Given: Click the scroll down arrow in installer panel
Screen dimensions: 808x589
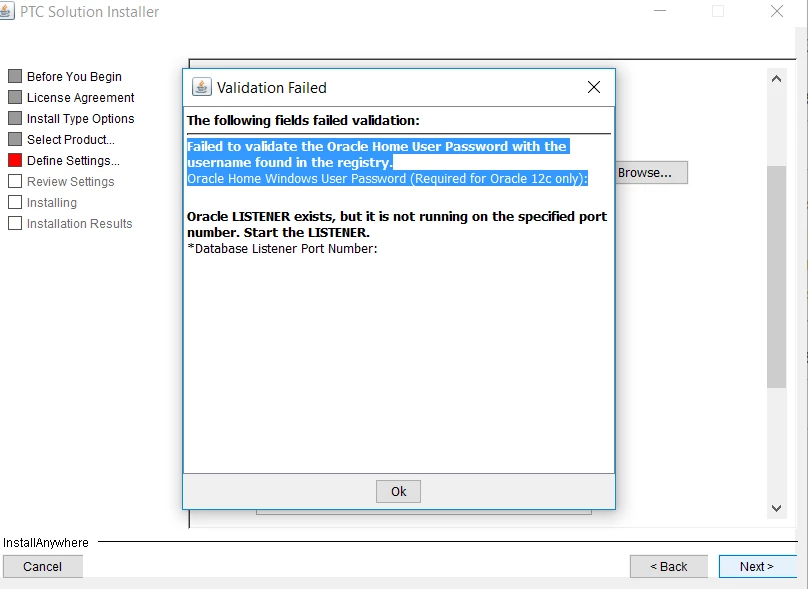Looking at the screenshot, I should point(777,508).
